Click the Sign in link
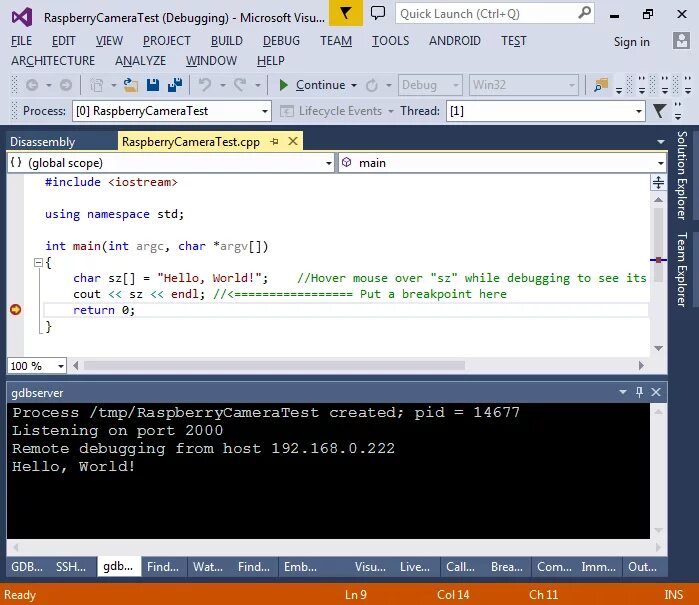This screenshot has height=605, width=699. pyautogui.click(x=631, y=41)
